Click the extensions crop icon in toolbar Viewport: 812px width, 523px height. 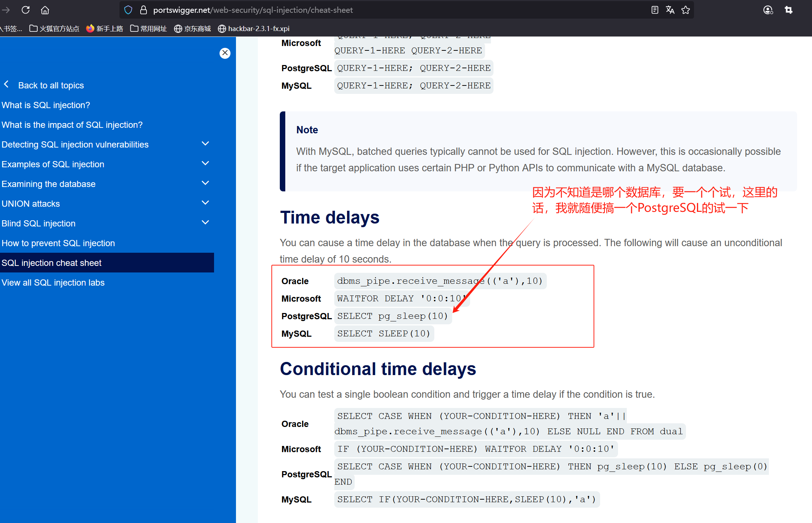[x=789, y=10]
